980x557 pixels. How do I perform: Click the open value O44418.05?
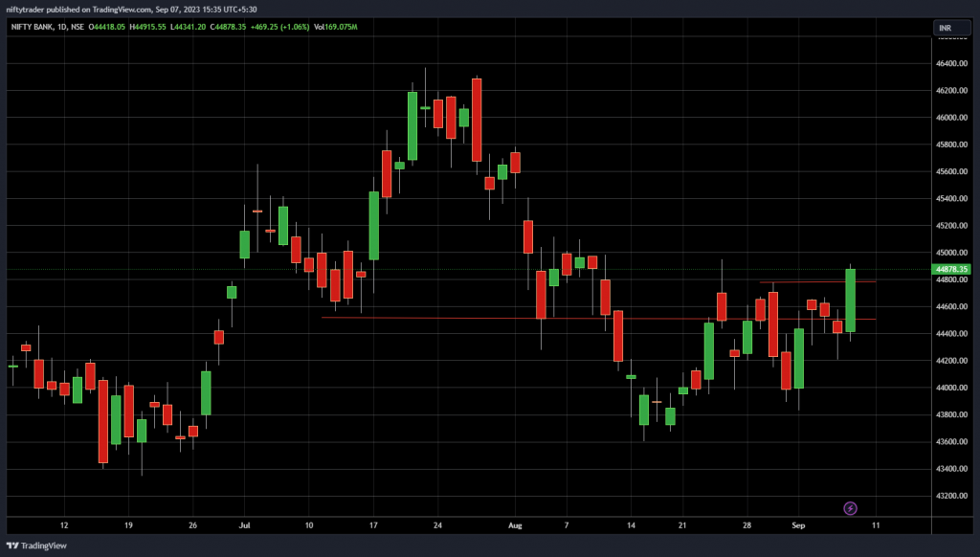coord(107,27)
